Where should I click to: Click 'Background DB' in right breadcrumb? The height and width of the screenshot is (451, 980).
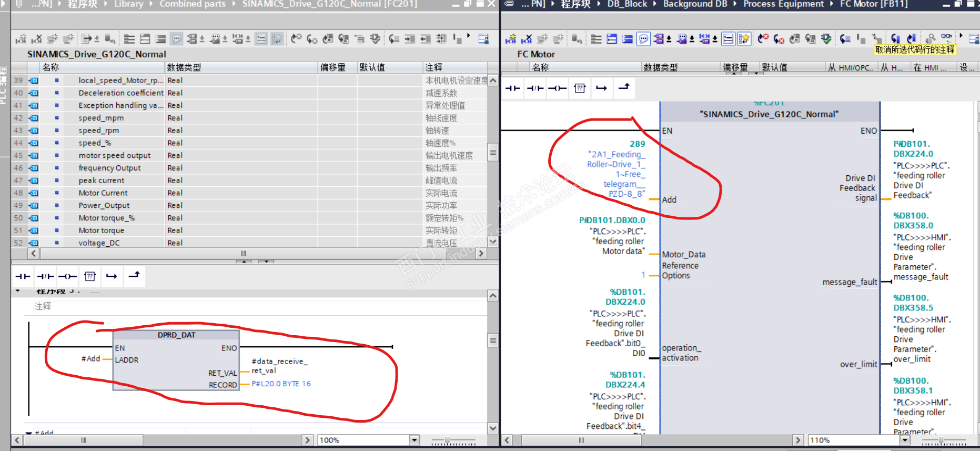695,4
